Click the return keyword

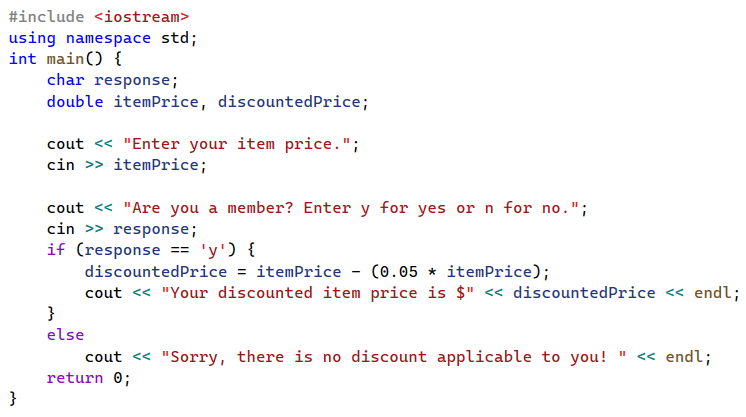click(x=75, y=377)
